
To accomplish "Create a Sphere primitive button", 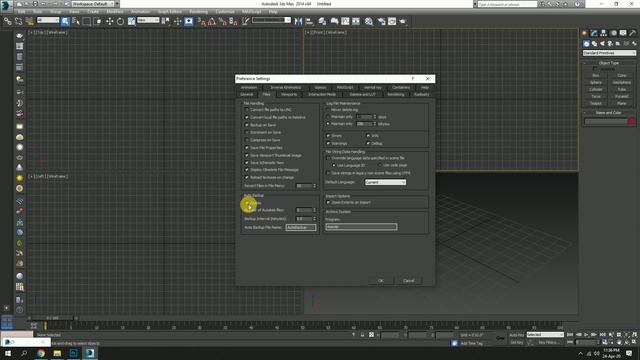I will [x=596, y=82].
